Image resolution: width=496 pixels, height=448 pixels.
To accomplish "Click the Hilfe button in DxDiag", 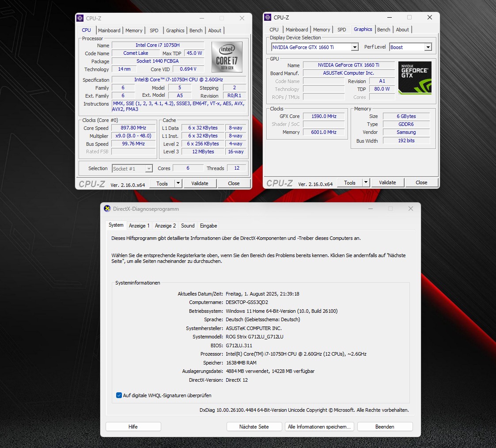I will pos(133,426).
